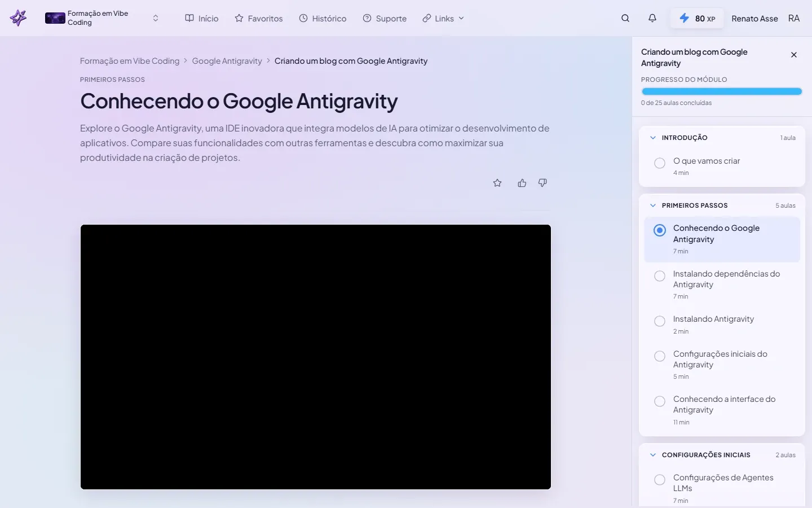Viewport: 812px width, 508px height.
Task: Open lesson 'Instalando Antigravity'
Action: pyautogui.click(x=713, y=319)
